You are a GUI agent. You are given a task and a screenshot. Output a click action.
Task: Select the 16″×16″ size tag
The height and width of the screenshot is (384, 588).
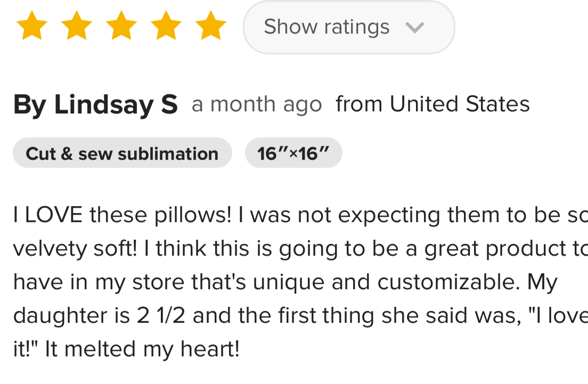[x=293, y=153]
